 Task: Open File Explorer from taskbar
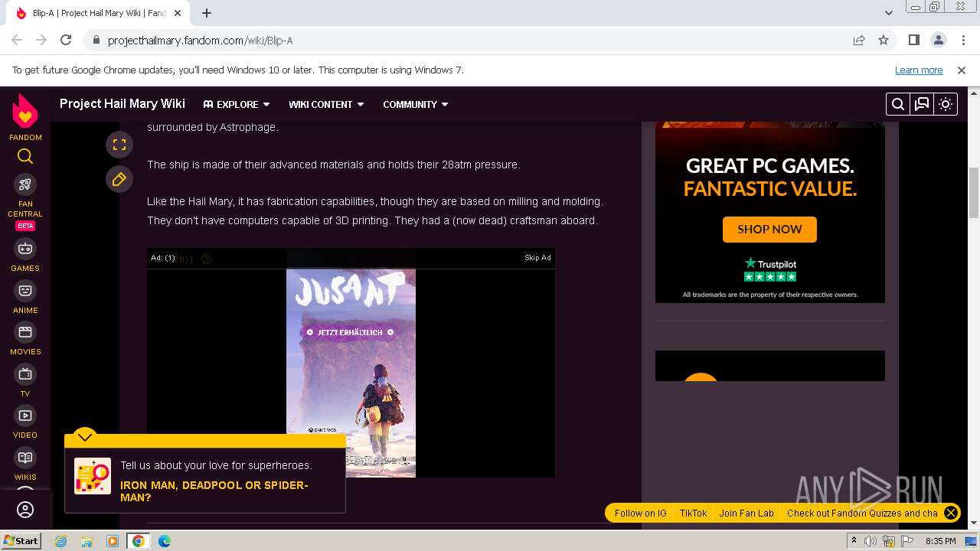(87, 541)
